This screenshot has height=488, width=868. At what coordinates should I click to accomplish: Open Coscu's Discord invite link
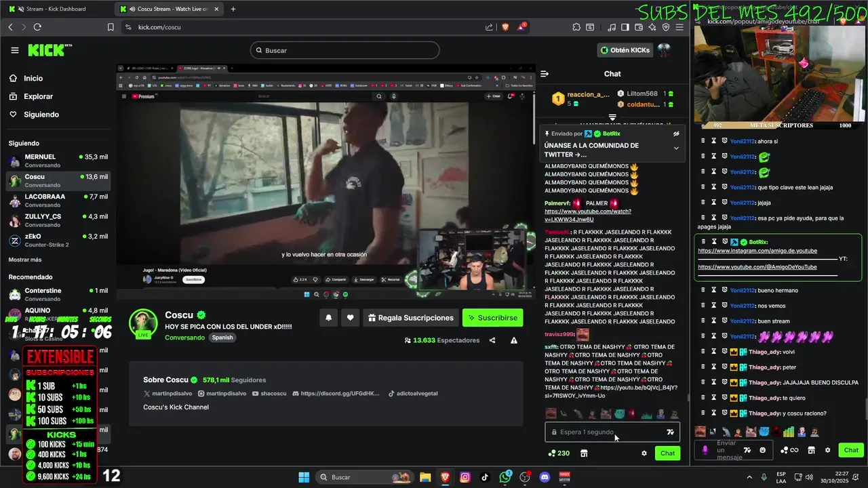(x=336, y=394)
